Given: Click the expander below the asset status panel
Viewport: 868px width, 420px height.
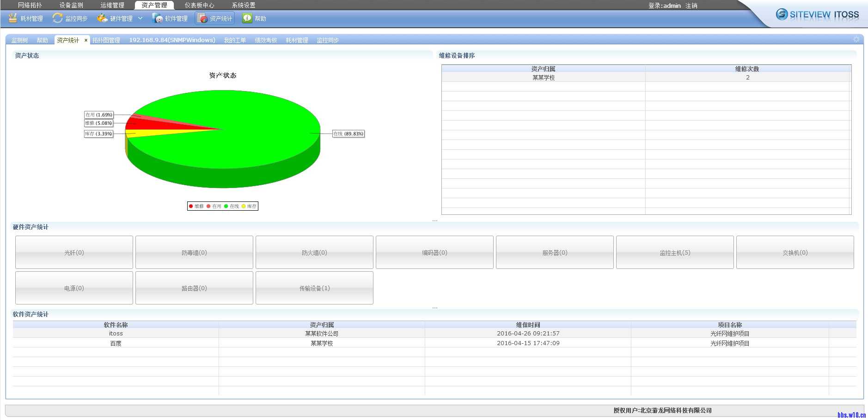Looking at the screenshot, I should pos(435,220).
